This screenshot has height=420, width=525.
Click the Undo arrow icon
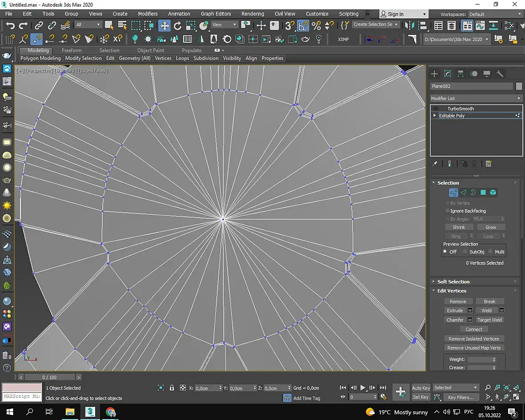[10, 25]
